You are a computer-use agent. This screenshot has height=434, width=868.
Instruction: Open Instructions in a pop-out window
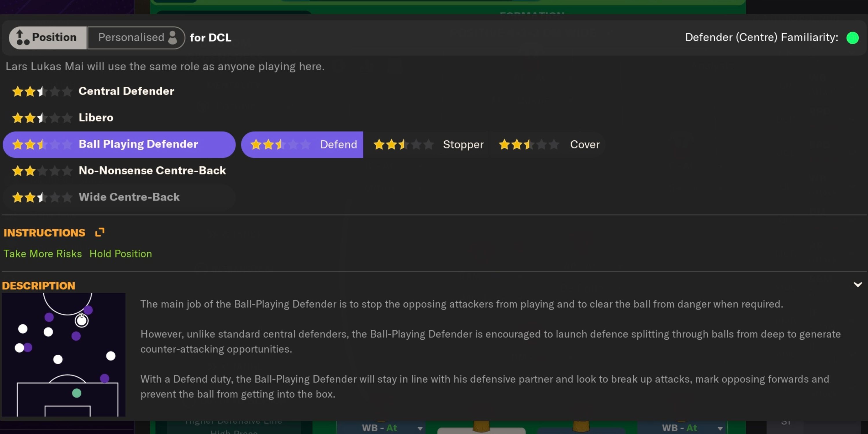tap(99, 232)
